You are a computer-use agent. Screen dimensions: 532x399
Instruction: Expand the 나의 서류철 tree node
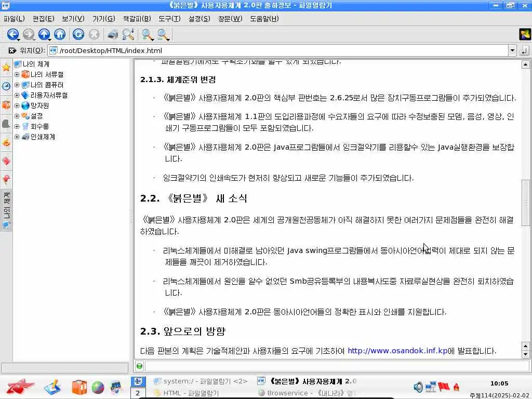(x=17, y=74)
